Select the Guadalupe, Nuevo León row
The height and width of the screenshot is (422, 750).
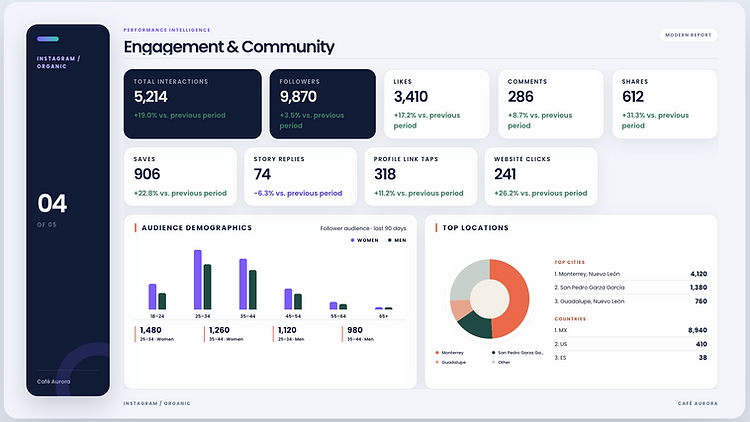pos(630,301)
